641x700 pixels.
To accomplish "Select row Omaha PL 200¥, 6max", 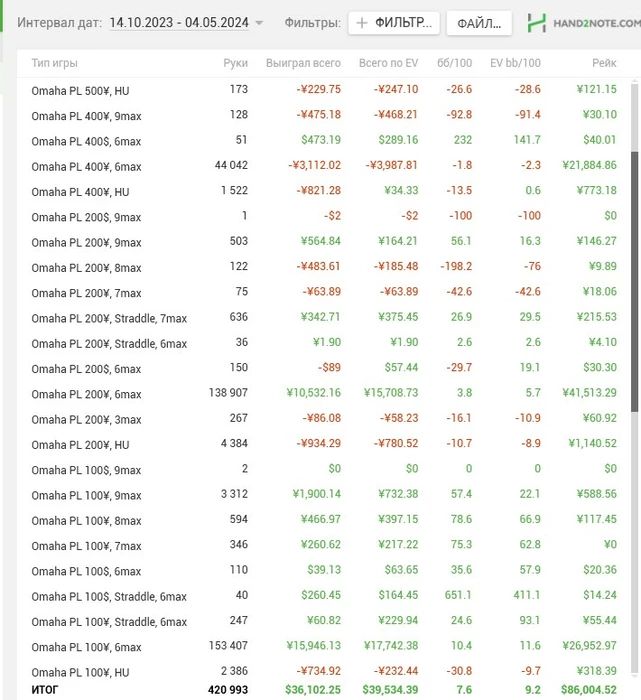I will [324, 394].
